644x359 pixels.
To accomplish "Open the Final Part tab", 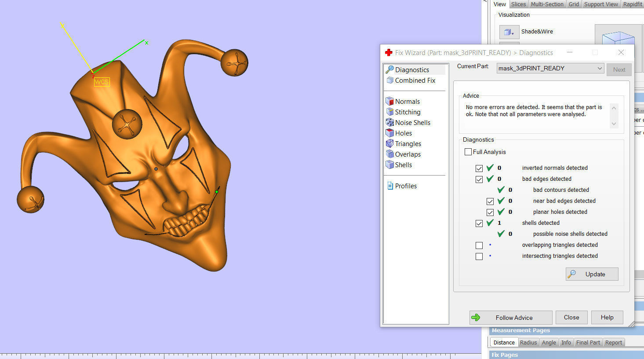I will 588,342.
